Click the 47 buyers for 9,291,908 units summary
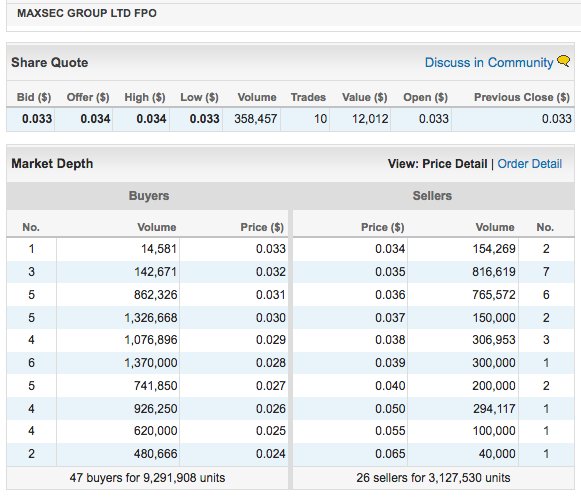The width and height of the screenshot is (581, 503). (x=147, y=477)
